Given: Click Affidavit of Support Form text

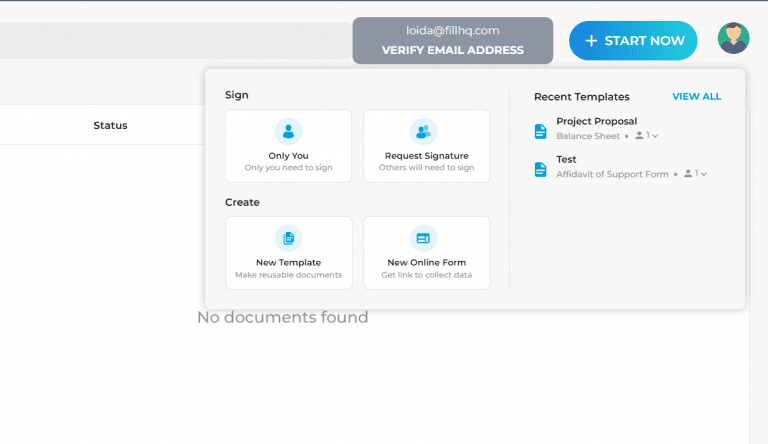Looking at the screenshot, I should 612,174.
